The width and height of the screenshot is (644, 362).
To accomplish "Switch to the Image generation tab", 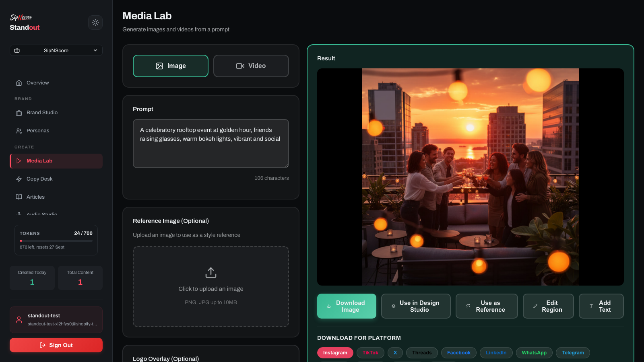I will tap(171, 66).
